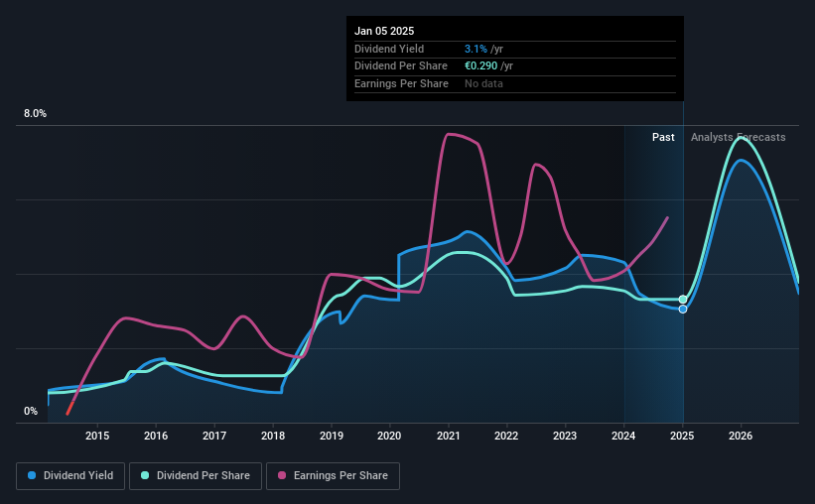Click the blue Dividend Yield legend dot
The height and width of the screenshot is (504, 815).
[x=32, y=475]
